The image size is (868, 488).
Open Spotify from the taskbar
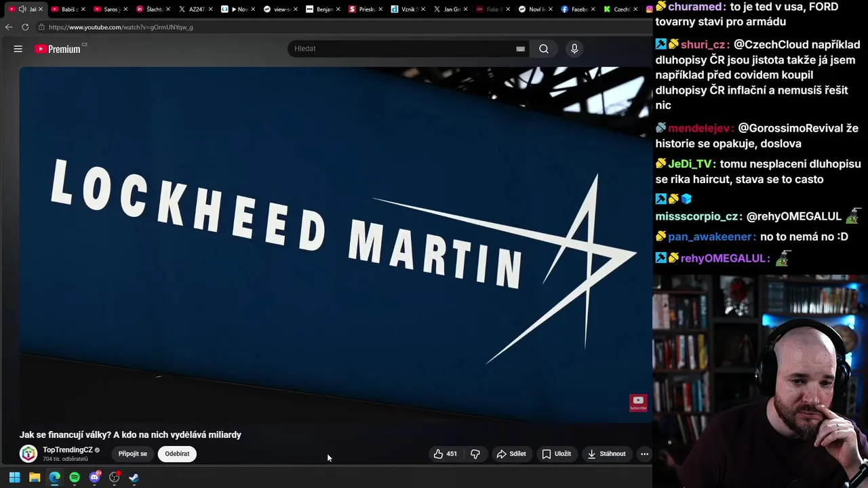(x=75, y=477)
